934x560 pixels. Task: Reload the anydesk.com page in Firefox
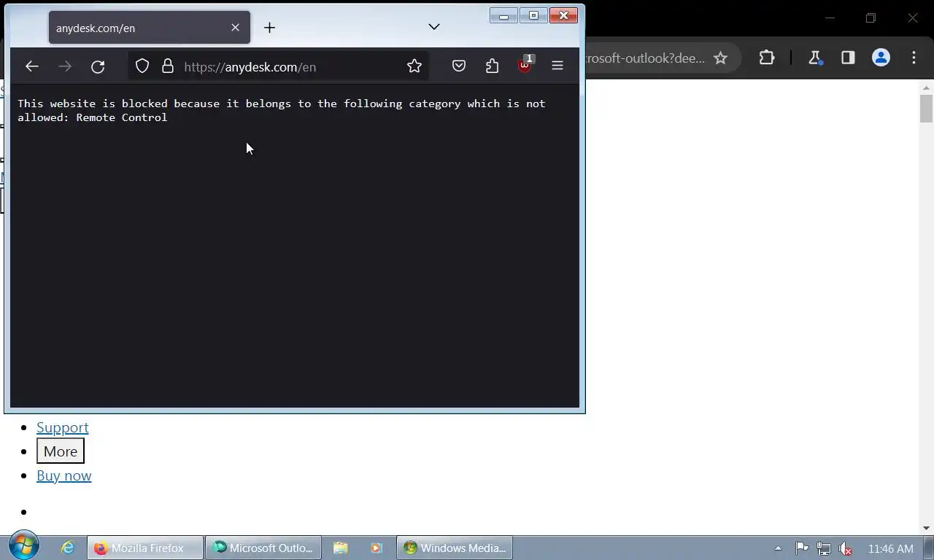point(98,66)
